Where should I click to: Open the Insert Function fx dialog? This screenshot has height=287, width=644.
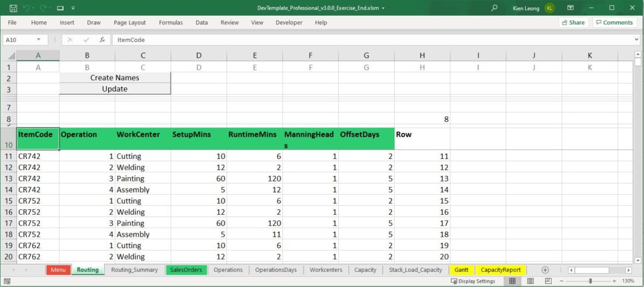(x=103, y=40)
